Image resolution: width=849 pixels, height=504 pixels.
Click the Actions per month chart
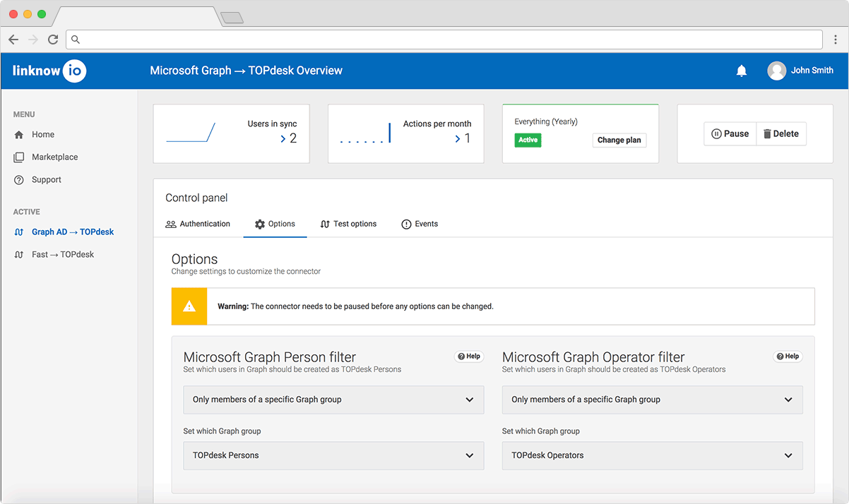(x=365, y=133)
